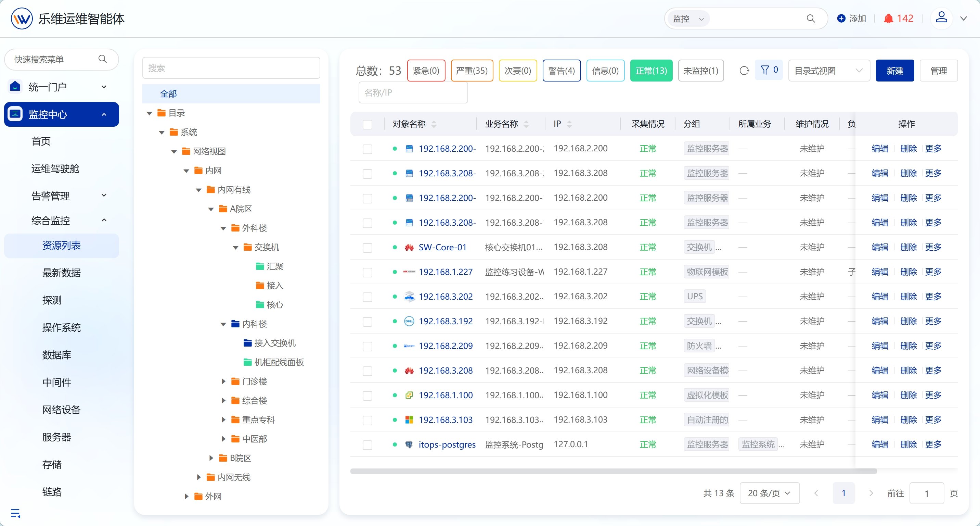
Task: Click the 统一门户 home icon
Action: click(15, 87)
